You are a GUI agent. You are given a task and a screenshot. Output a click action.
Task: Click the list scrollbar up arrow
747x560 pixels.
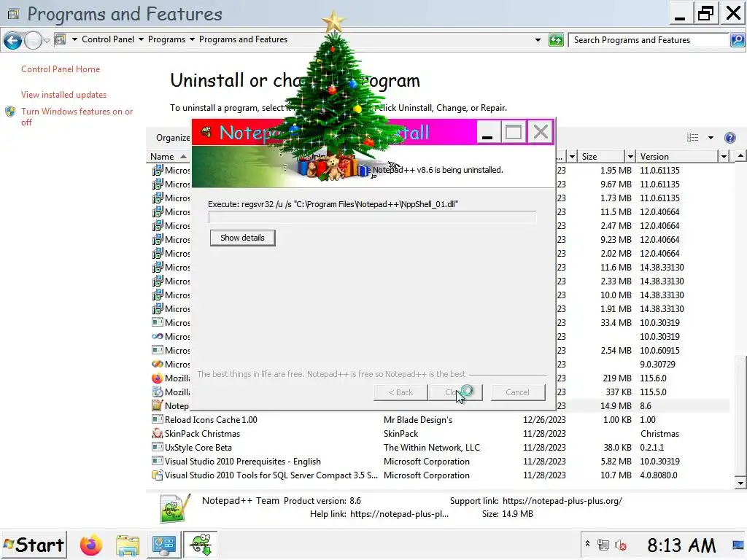pos(740,156)
